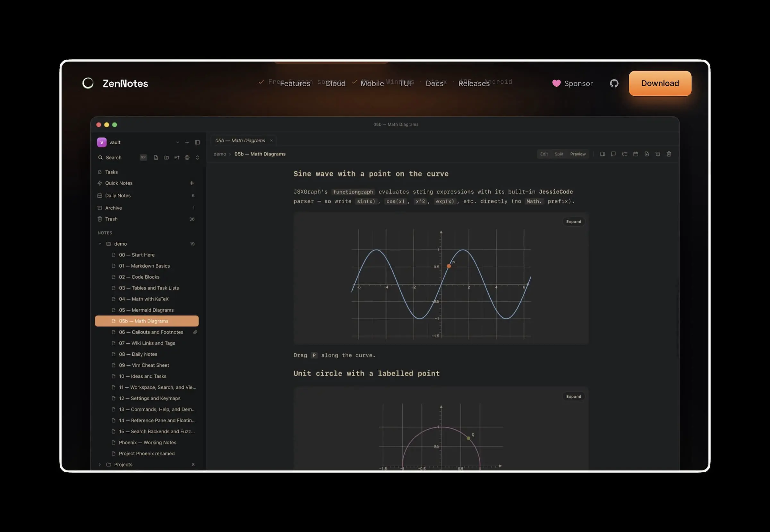This screenshot has height=532, width=770.
Task: Open the TUI nav item
Action: click(405, 83)
